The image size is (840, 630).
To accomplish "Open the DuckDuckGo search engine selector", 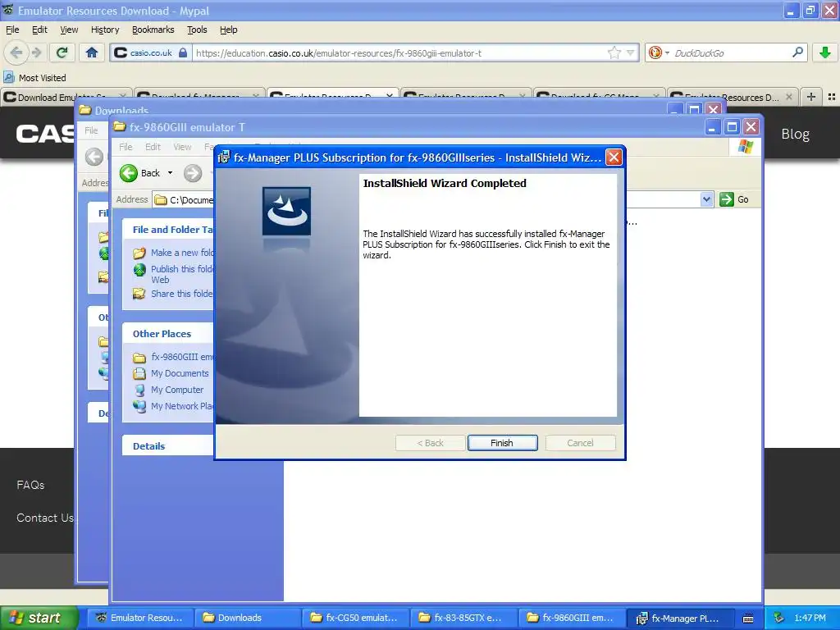I will point(659,52).
